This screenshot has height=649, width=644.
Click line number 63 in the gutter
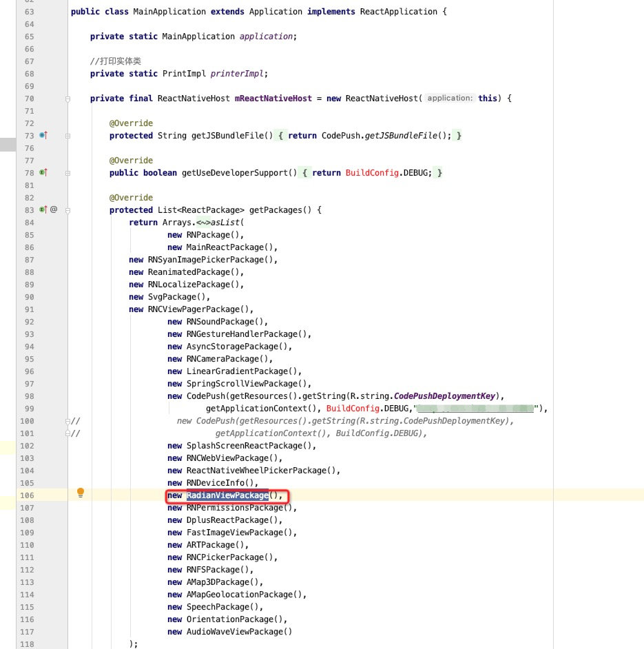coord(30,12)
